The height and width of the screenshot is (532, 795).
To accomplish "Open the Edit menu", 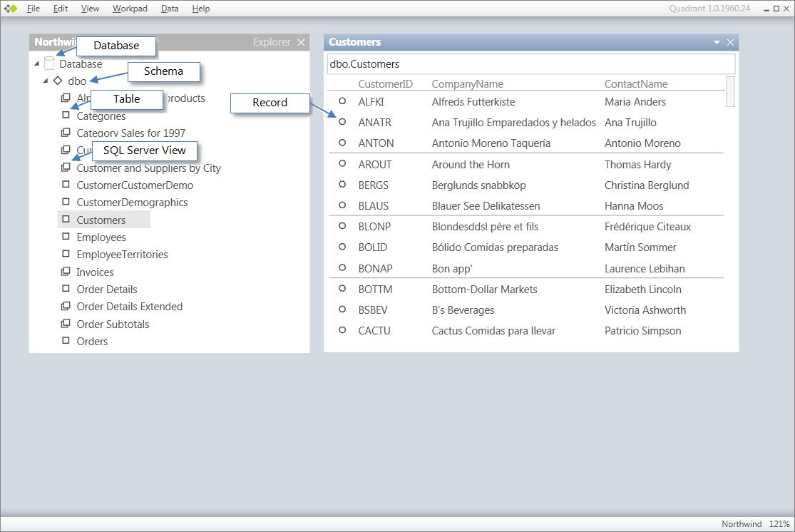I will pos(61,9).
